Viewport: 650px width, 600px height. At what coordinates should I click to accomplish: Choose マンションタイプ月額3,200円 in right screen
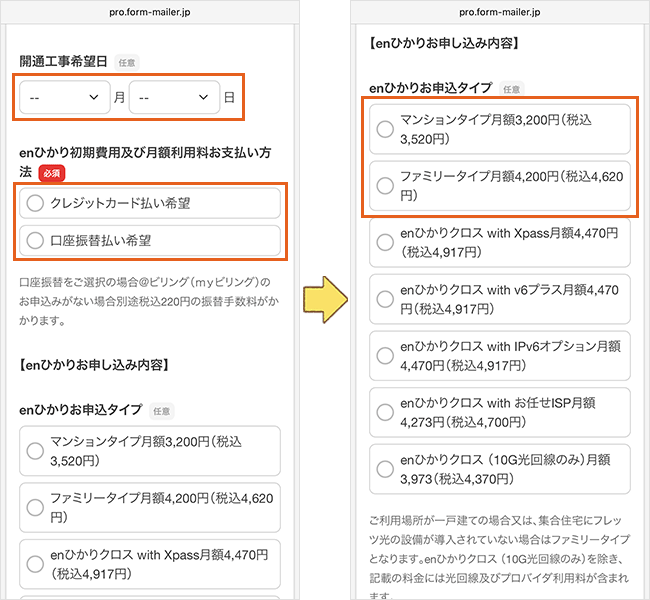pyautogui.click(x=500, y=129)
